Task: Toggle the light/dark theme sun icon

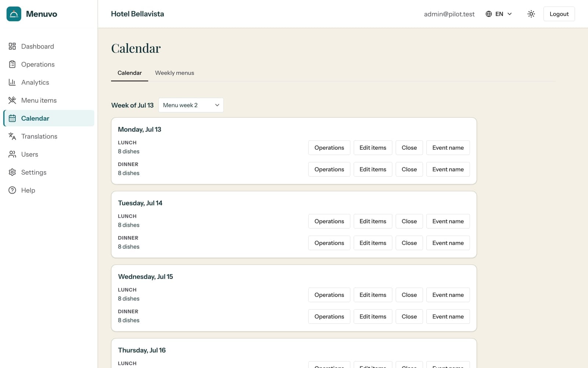Action: click(531, 14)
